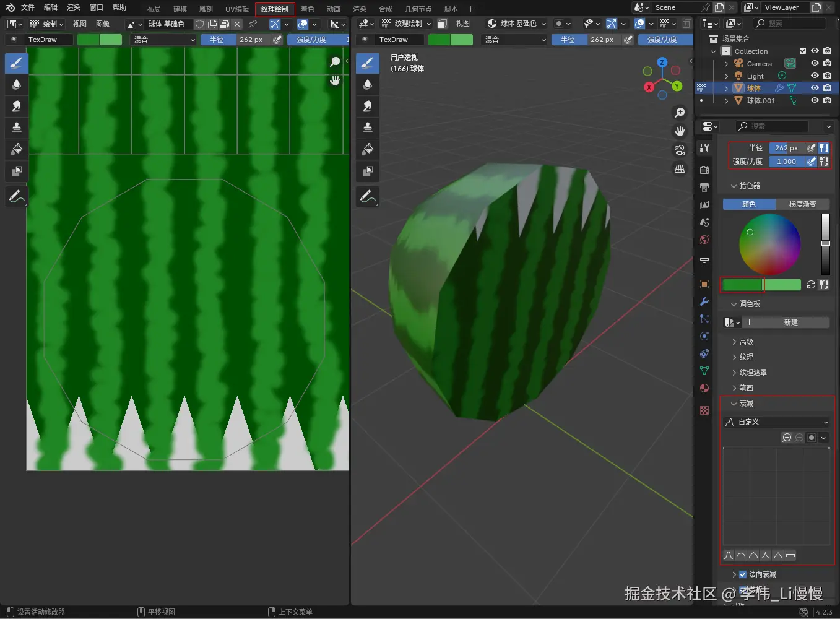
Task: Disable Light in renders in outliner
Action: point(828,76)
